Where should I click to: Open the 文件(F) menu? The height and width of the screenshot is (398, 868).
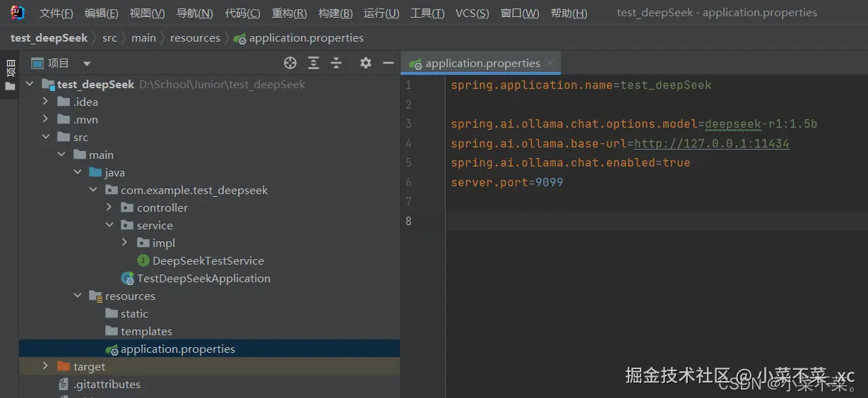pos(56,13)
